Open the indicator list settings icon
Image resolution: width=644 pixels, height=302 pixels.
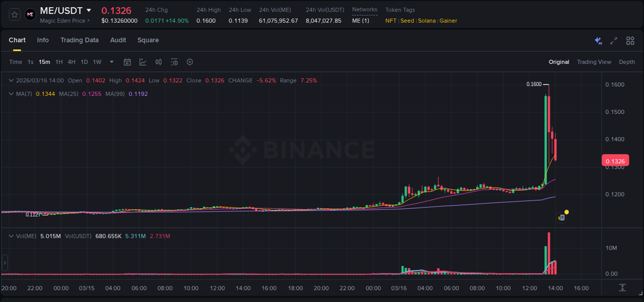(174, 62)
